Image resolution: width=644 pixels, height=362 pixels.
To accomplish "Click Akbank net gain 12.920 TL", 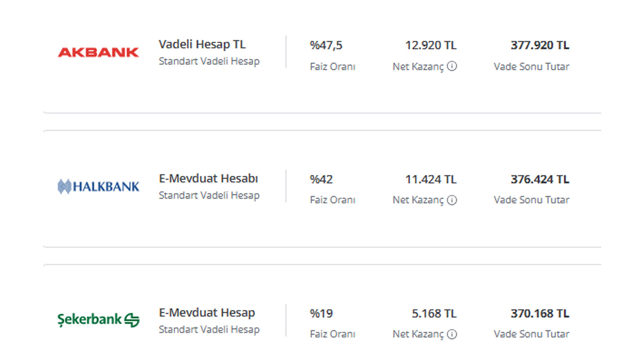I will [x=431, y=45].
